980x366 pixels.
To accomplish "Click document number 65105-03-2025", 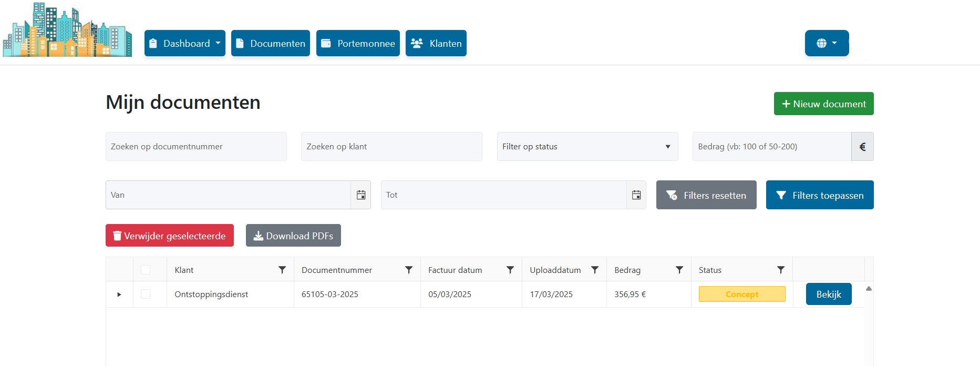I will point(330,294).
